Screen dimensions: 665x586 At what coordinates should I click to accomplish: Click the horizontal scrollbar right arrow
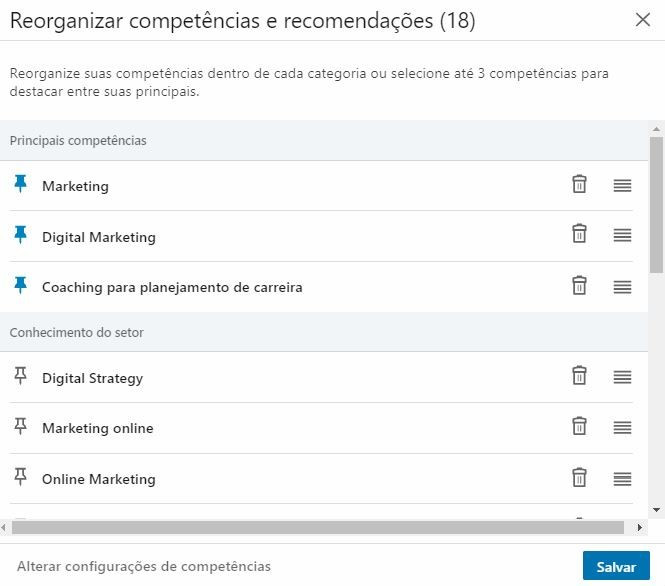click(640, 528)
